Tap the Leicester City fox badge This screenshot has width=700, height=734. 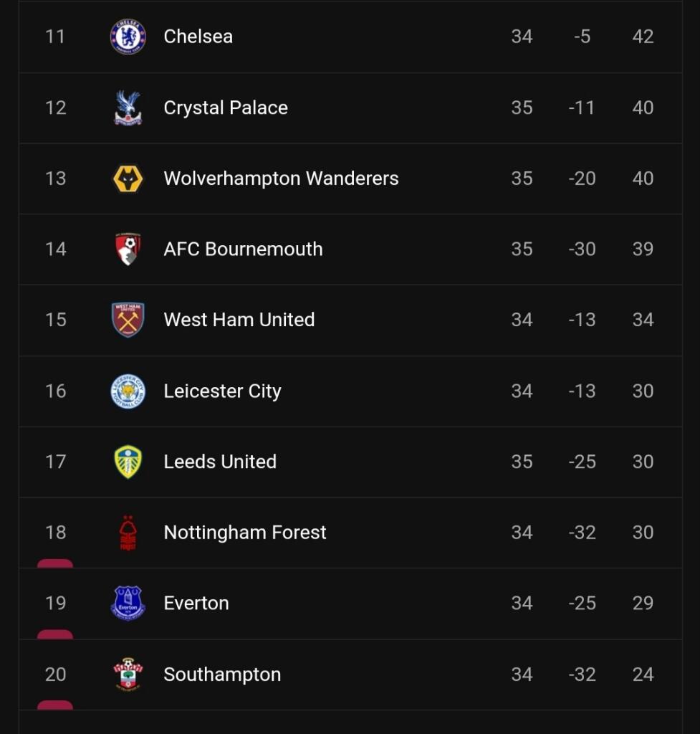point(128,391)
